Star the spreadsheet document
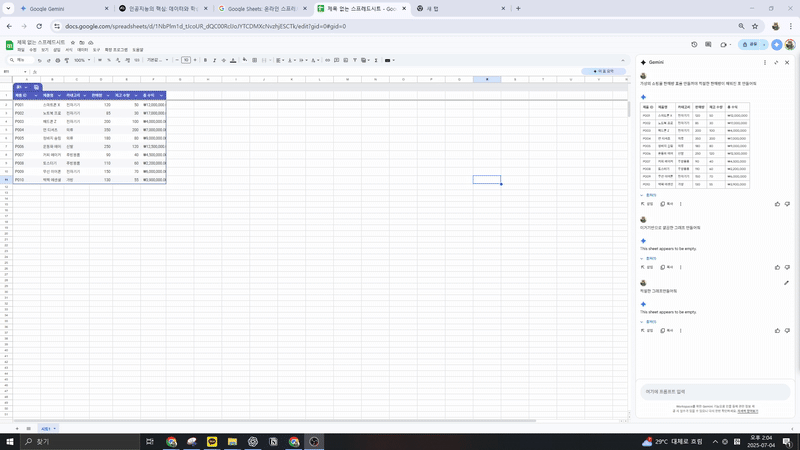The height and width of the screenshot is (450, 800). (73, 42)
